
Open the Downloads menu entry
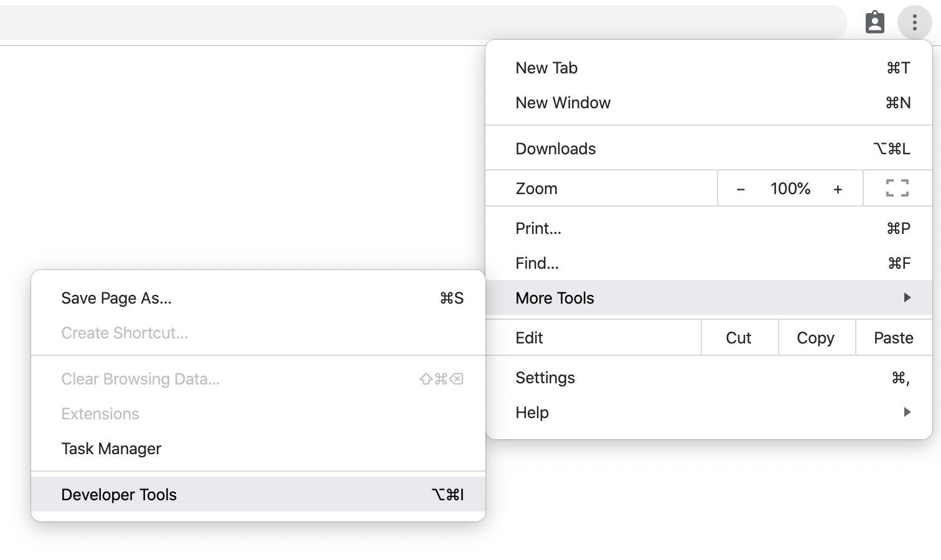pyautogui.click(x=709, y=149)
